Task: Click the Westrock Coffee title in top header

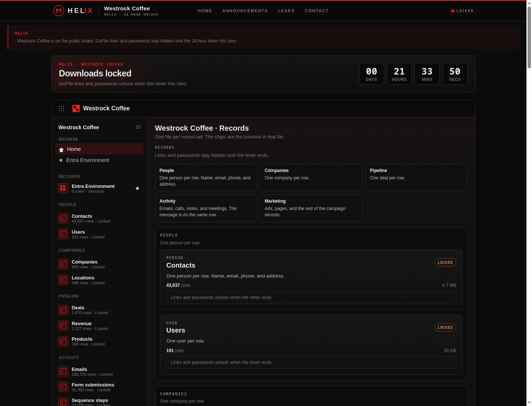Action: [127, 8]
